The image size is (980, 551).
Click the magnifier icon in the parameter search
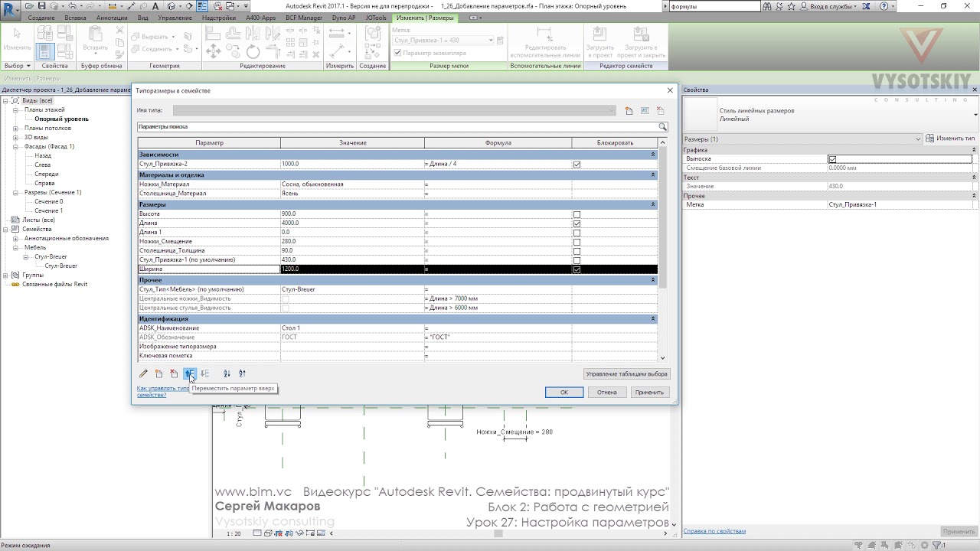662,127
